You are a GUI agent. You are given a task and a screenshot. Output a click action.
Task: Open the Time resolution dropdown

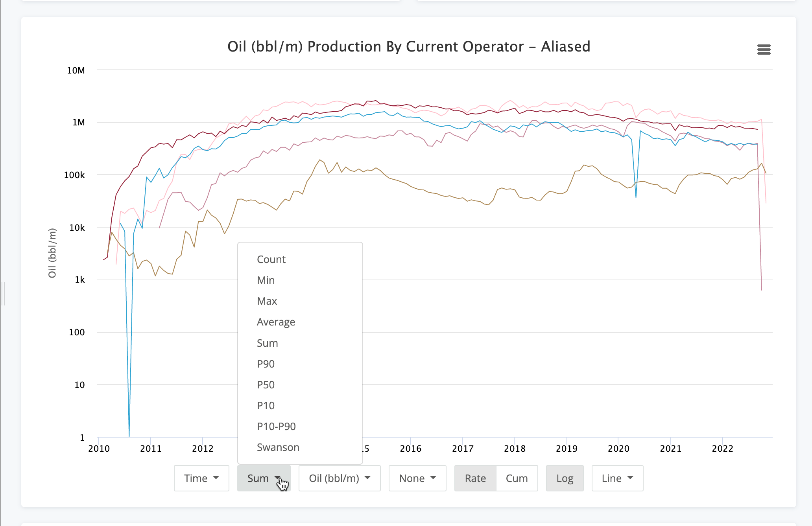pos(201,478)
